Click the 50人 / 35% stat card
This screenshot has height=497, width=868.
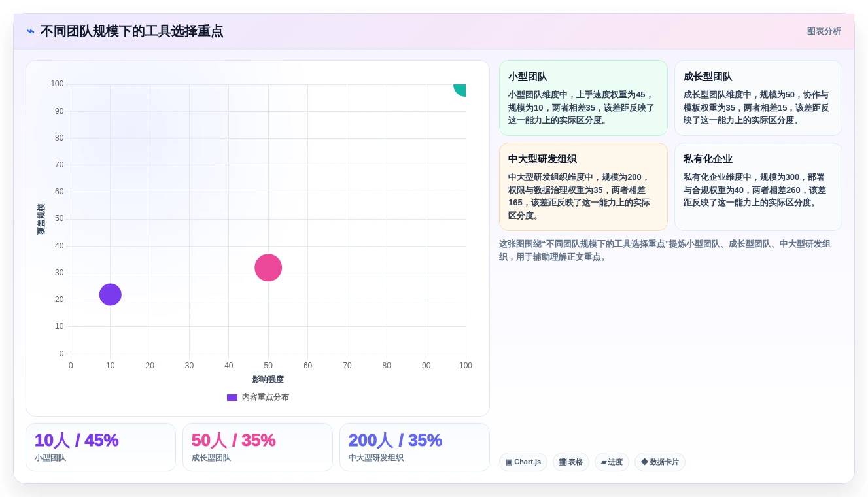(x=258, y=447)
